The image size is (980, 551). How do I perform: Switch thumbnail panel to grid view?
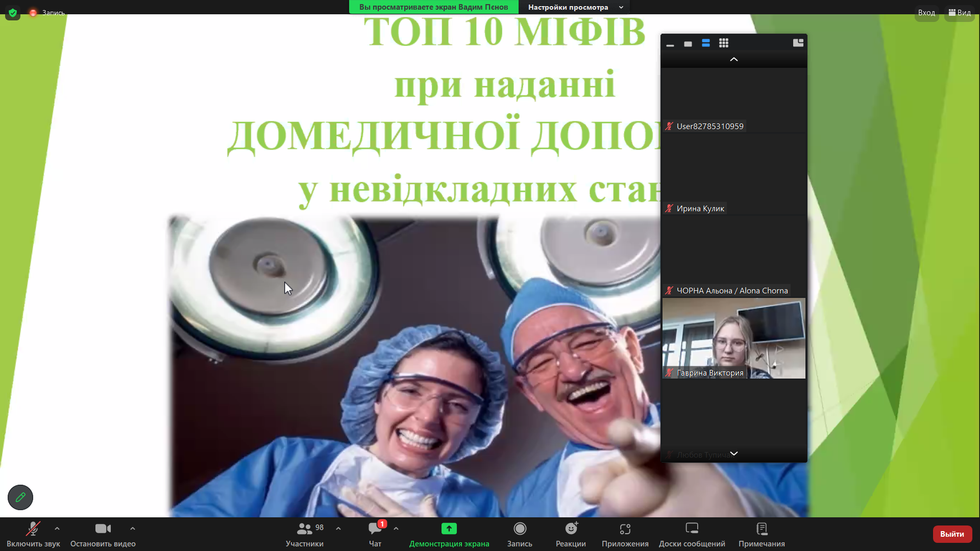pyautogui.click(x=723, y=43)
